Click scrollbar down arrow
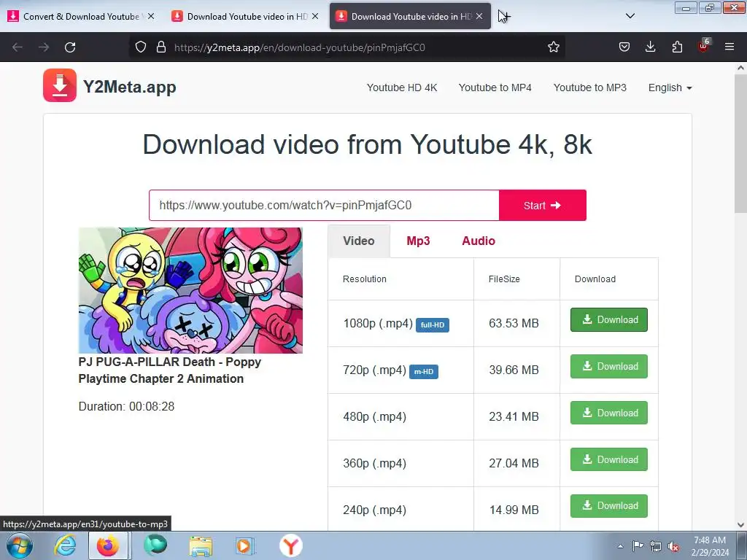The height and width of the screenshot is (560, 747). coord(740,525)
